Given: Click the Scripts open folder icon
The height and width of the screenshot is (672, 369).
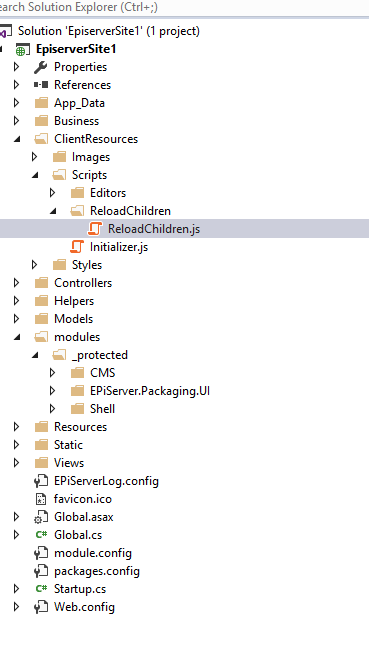Looking at the screenshot, I should (59, 175).
